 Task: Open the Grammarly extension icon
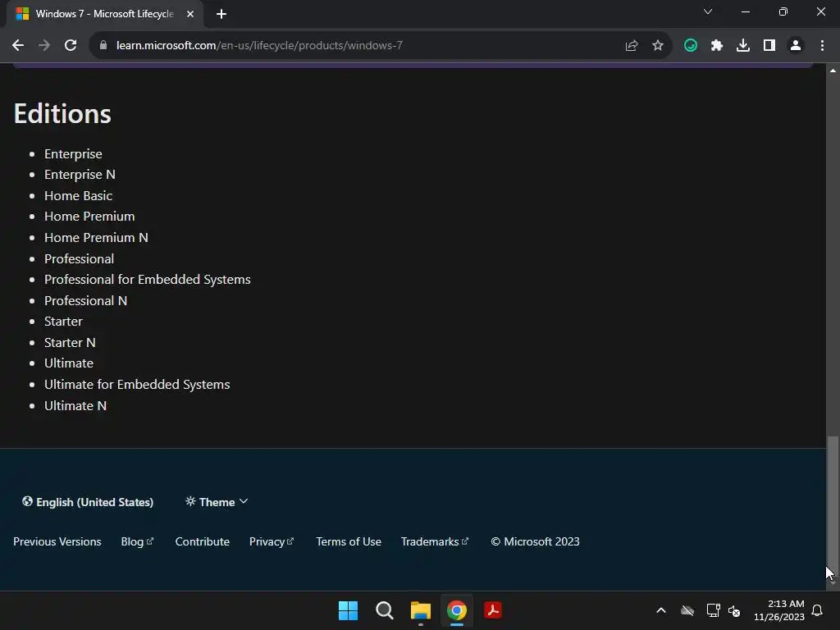(x=691, y=46)
